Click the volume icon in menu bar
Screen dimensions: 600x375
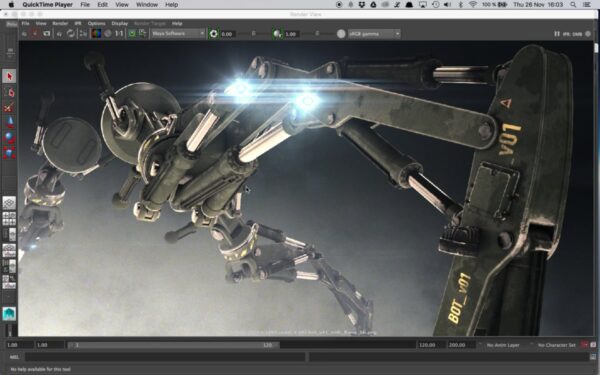[447, 5]
